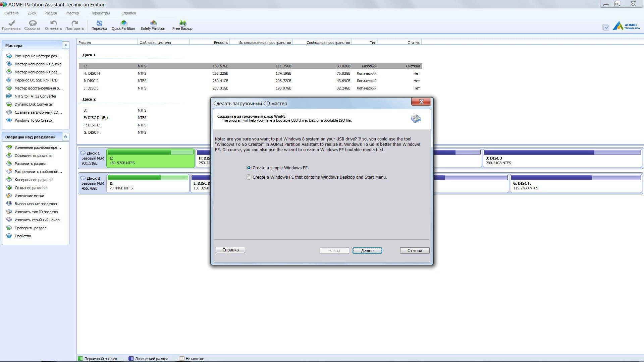Viewport: 644px width, 362px height.
Task: Select the C: partition bar on Диск 1
Action: 151,158
